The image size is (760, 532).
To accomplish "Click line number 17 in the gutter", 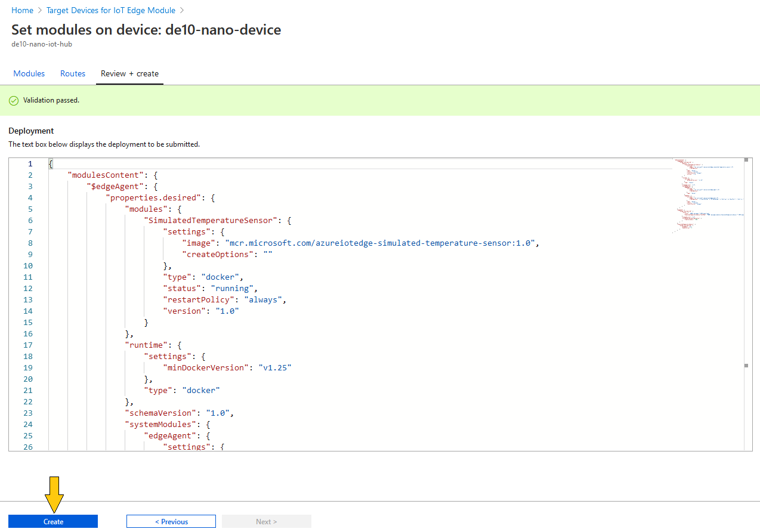I will click(28, 345).
